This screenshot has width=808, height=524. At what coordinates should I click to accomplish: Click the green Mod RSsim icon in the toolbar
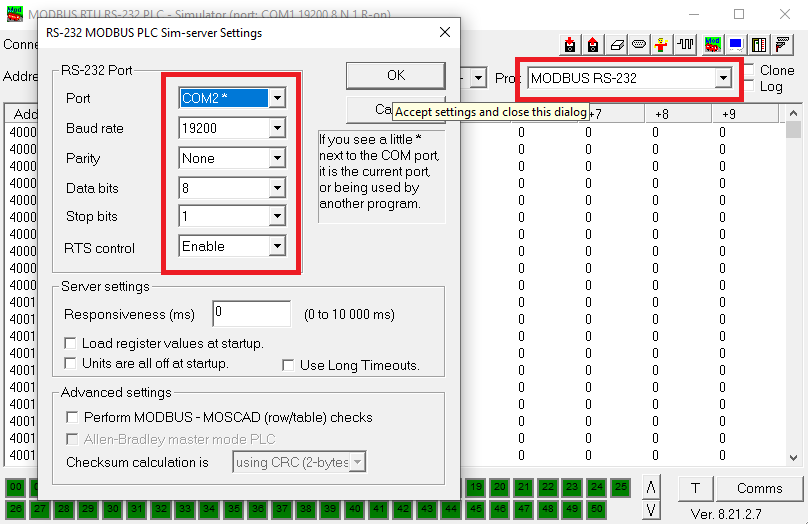(713, 45)
